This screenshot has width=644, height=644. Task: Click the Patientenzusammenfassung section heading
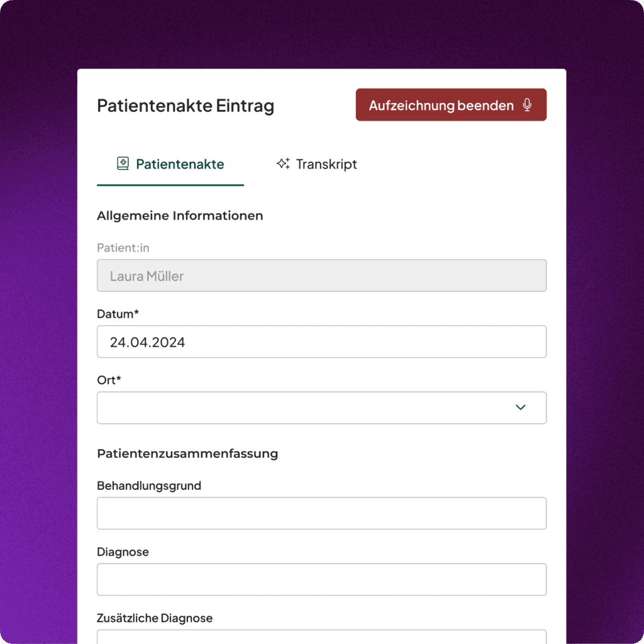pyautogui.click(x=187, y=453)
